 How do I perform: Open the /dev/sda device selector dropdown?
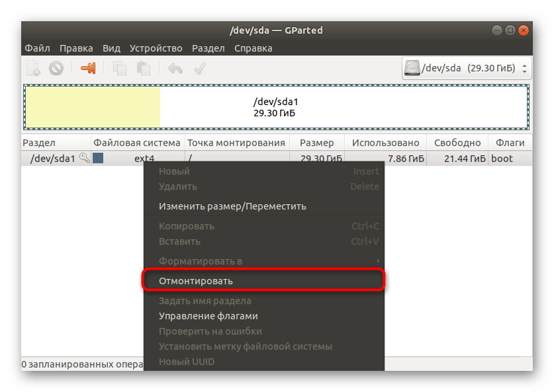tap(467, 68)
